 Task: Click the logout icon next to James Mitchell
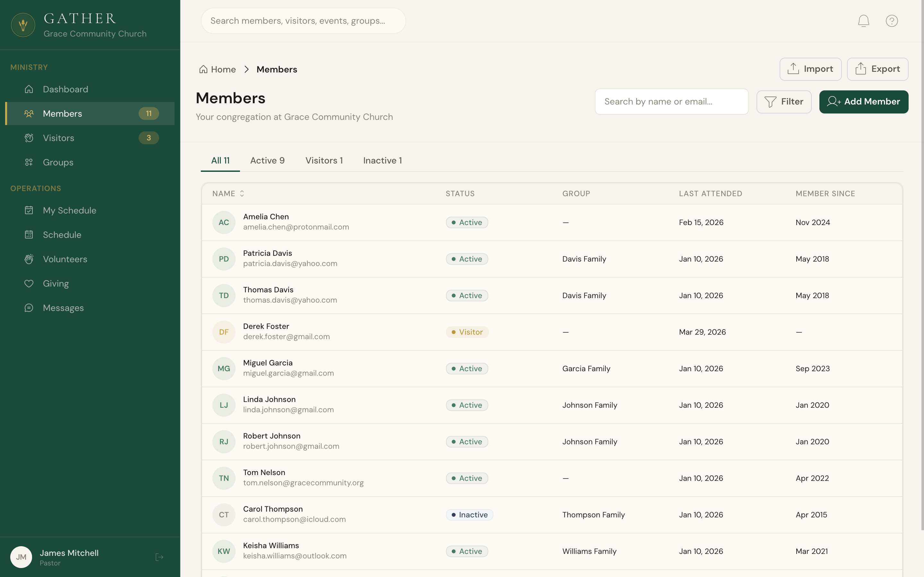(159, 557)
